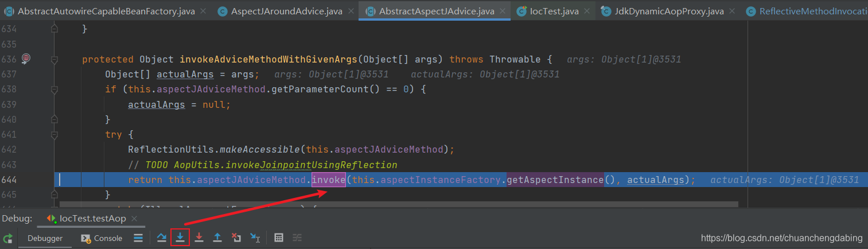Viewport: 868px width, 249px height.
Task: Click line number 642 in the gutter
Action: coord(9,150)
